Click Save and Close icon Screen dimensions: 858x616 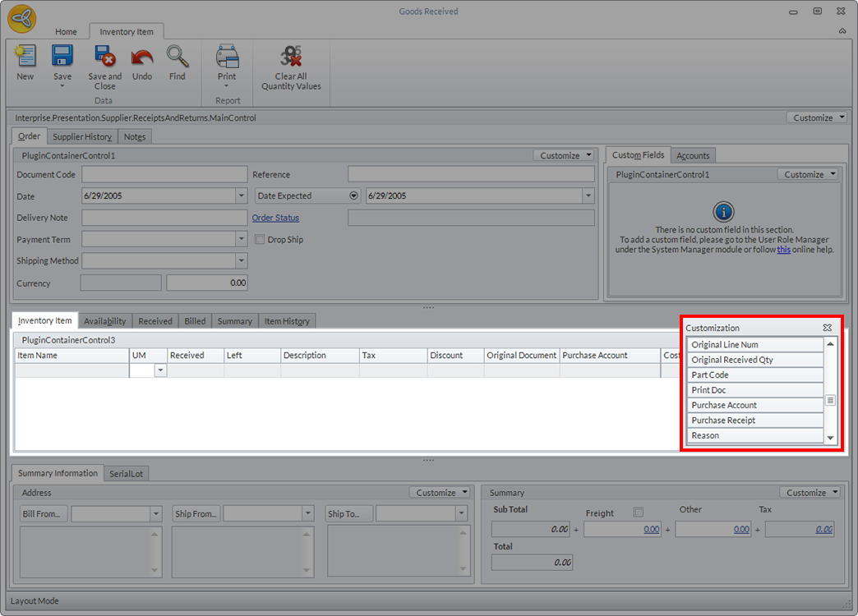pyautogui.click(x=104, y=57)
